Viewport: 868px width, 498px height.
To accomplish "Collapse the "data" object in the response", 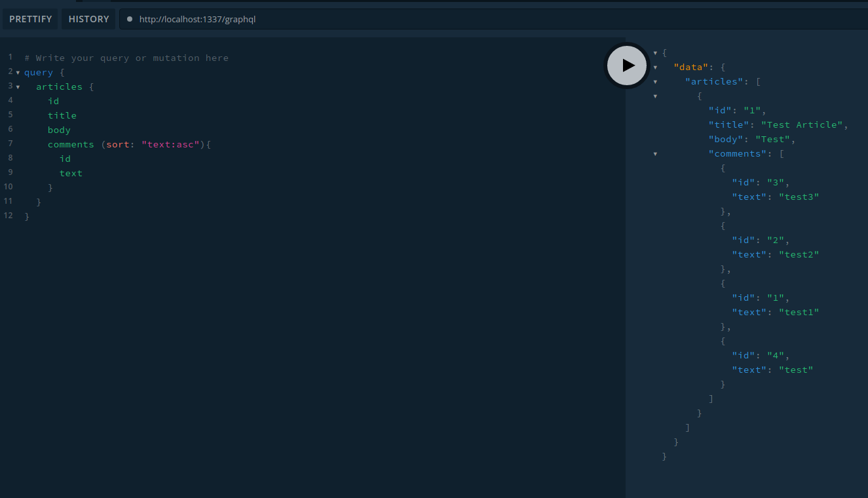I will (655, 67).
